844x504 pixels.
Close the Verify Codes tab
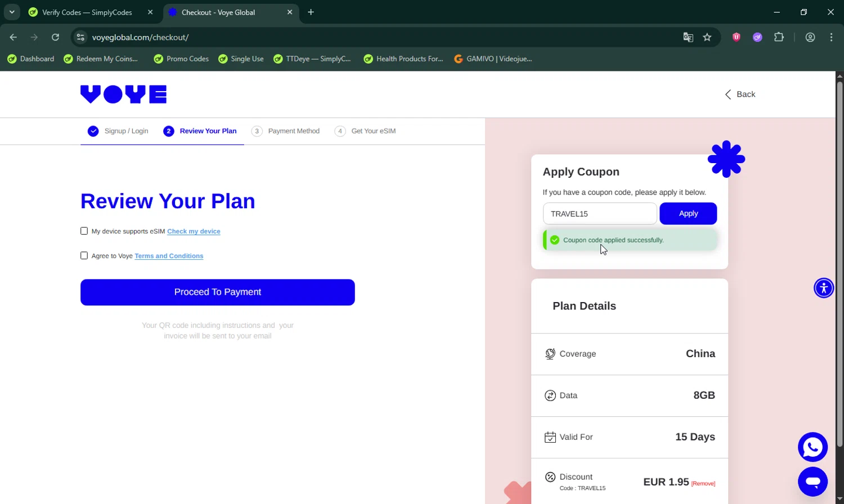tap(150, 12)
